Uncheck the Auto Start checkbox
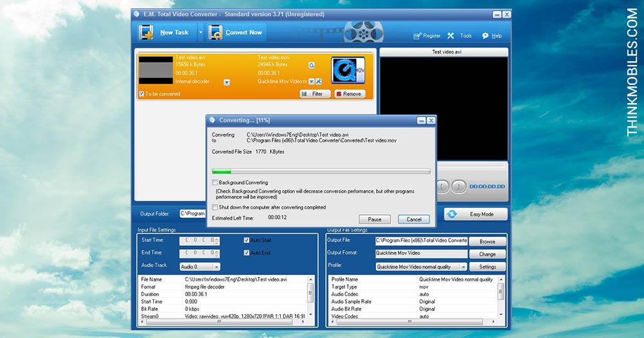 coord(247,240)
